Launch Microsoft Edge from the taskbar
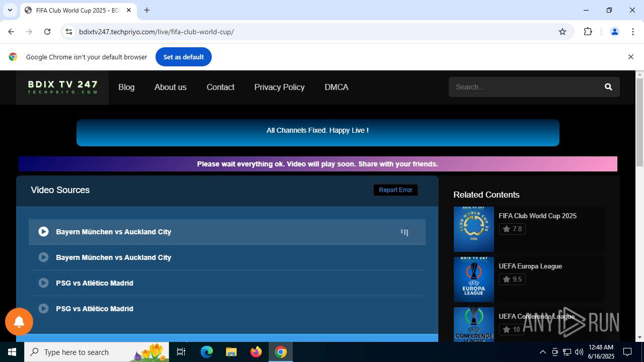The width and height of the screenshot is (644, 362). 207,352
